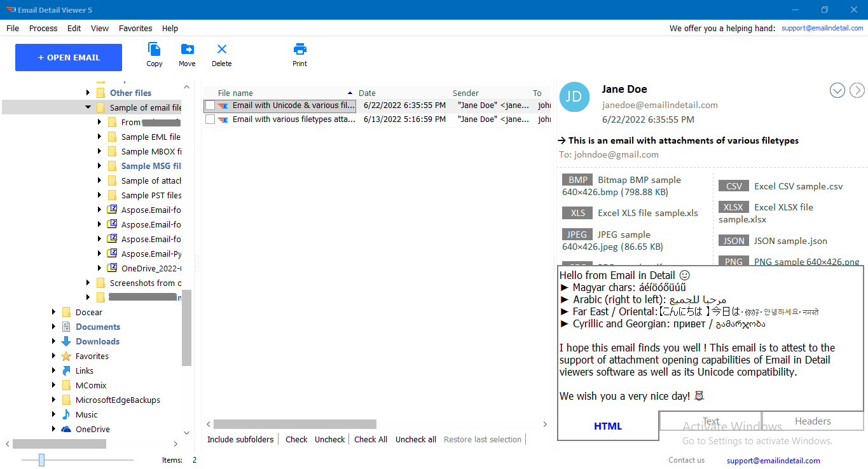Click the OPEN EMAIL button

[68, 57]
